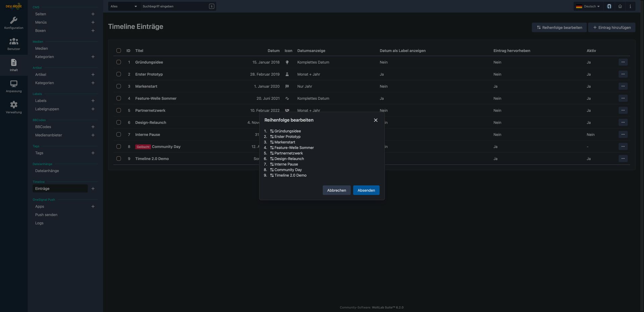This screenshot has width=644, height=312.
Task: Close the Reihenfolge bearbeiten dialog
Action: point(375,120)
